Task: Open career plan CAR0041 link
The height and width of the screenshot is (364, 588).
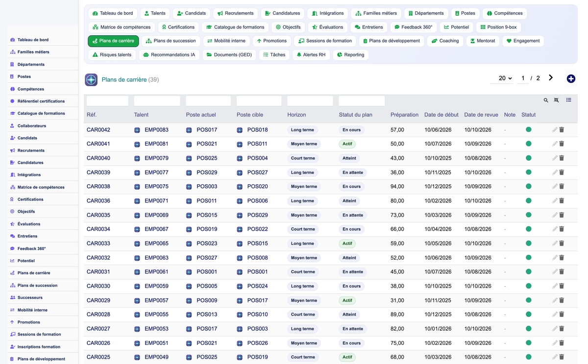Action: click(x=98, y=144)
